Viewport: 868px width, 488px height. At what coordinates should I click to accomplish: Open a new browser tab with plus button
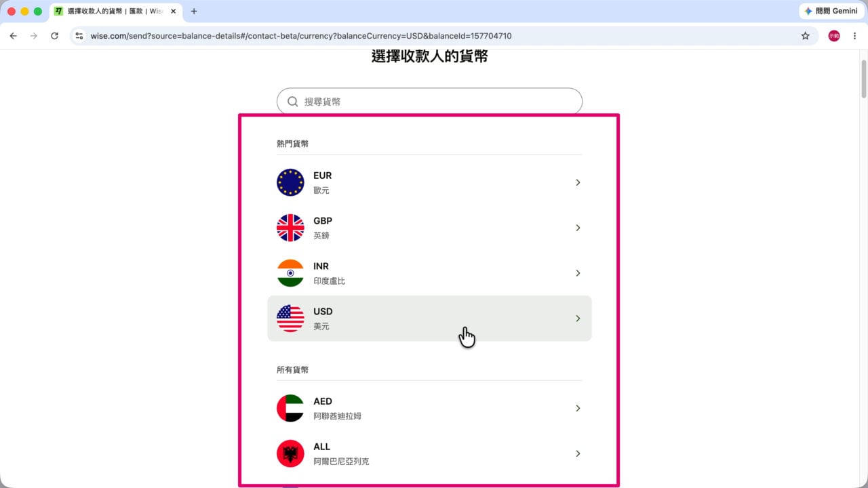[194, 12]
